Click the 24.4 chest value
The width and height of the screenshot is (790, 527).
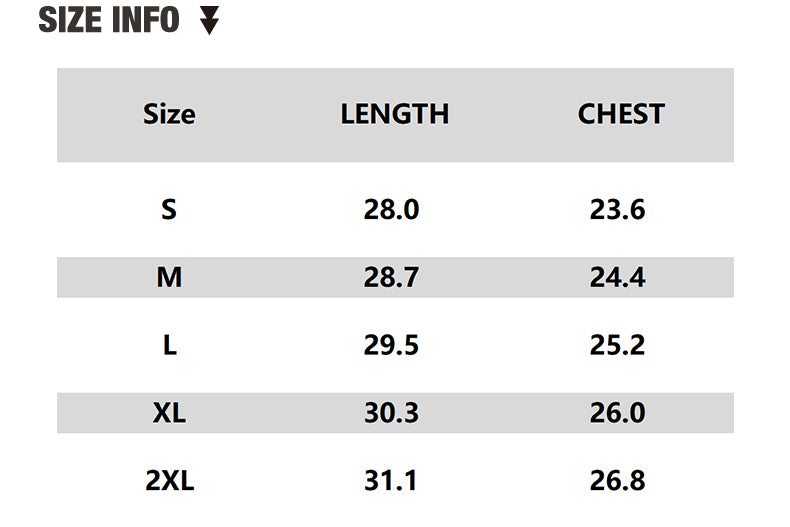point(617,278)
